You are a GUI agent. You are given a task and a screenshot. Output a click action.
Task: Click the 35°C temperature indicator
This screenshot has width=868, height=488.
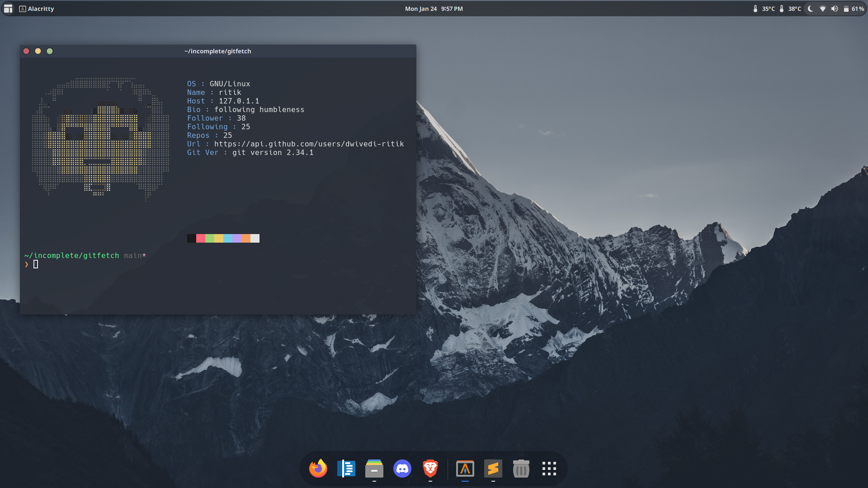(x=764, y=9)
